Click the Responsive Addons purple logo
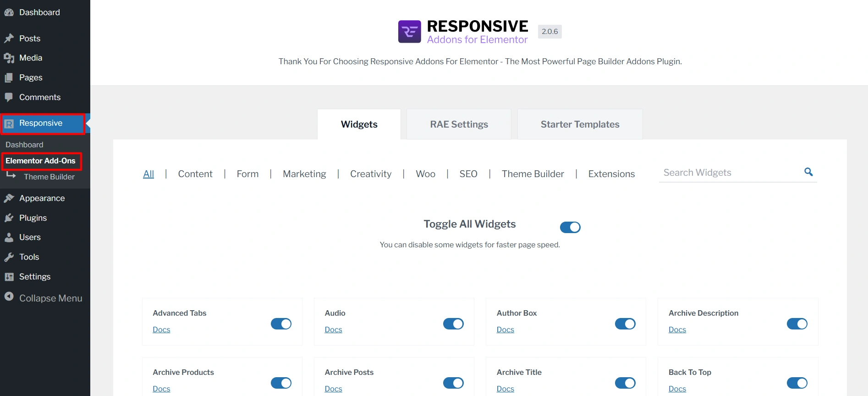Viewport: 868px width, 396px height. tap(409, 32)
